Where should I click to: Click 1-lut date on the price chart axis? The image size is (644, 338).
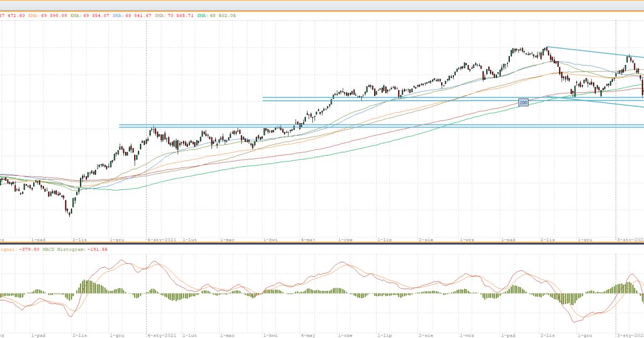(191, 240)
